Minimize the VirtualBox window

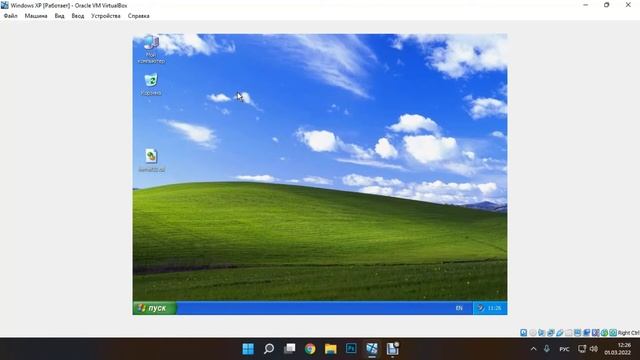(586, 5)
